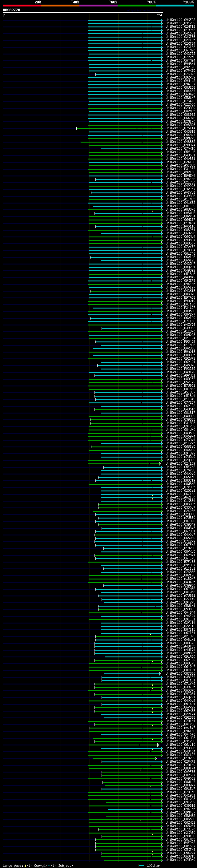Screen dimensions: 197x868
Task: Open UniRef100_Q75T14 subject entry
Action: [180, 128]
